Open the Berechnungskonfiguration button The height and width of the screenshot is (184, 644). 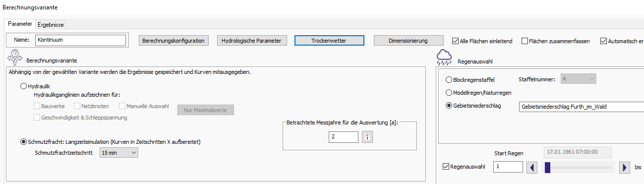pyautogui.click(x=173, y=41)
